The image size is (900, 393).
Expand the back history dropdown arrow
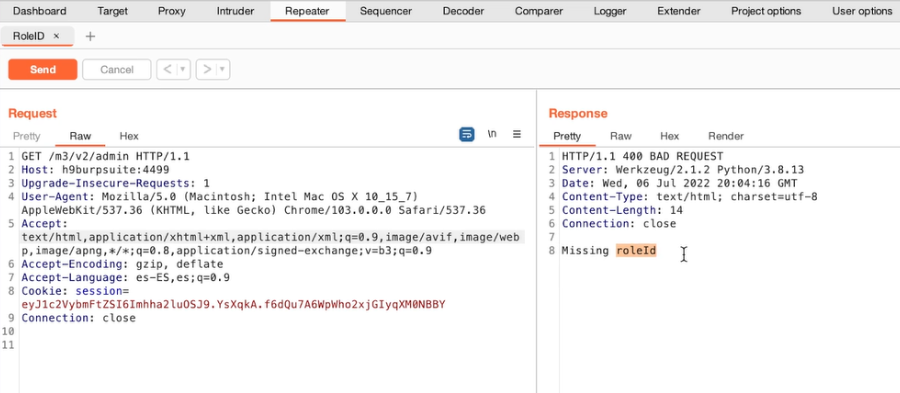(183, 69)
